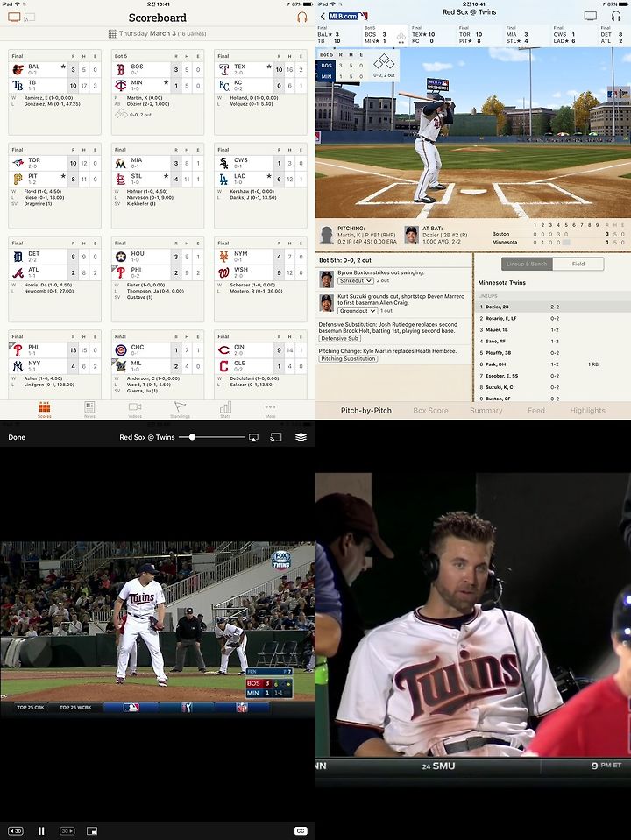
Task: Open the Videos tab
Action: pos(135,410)
